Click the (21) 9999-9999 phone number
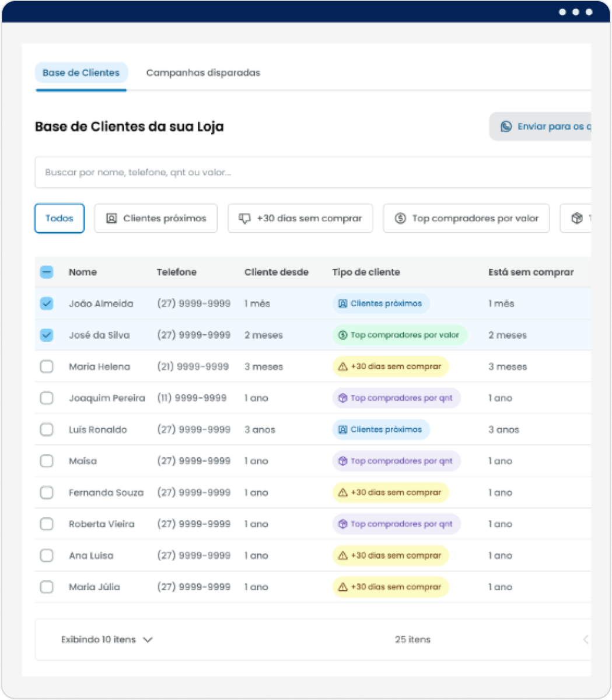This screenshot has width=612, height=700. (x=193, y=366)
